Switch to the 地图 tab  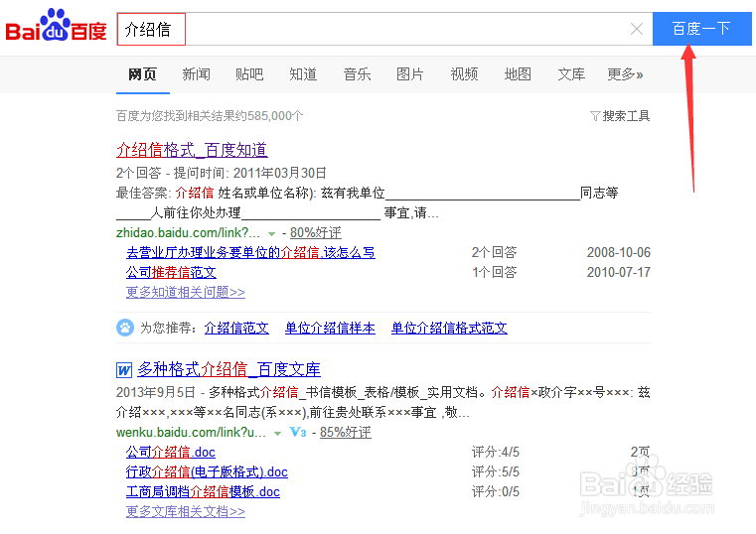click(518, 74)
